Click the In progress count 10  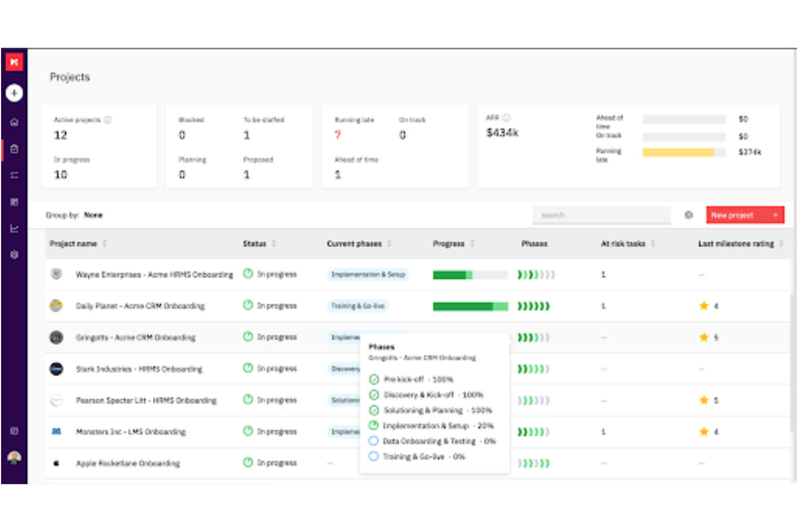[60, 175]
